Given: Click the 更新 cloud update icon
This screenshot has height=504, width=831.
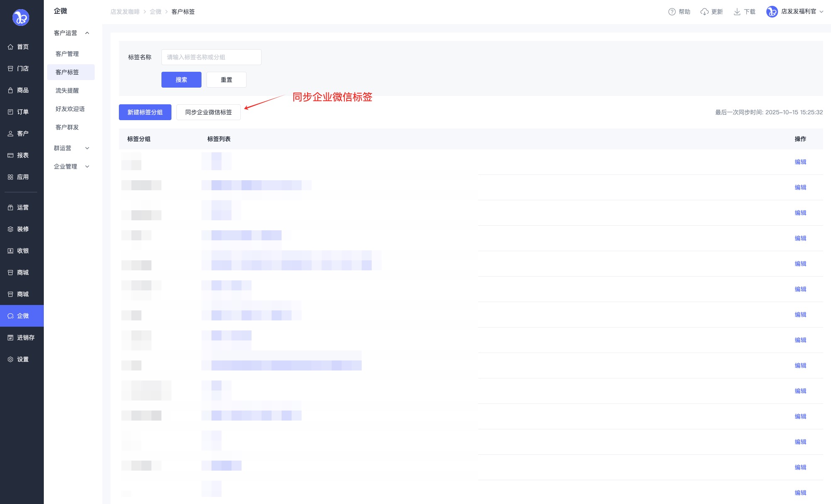Looking at the screenshot, I should (705, 12).
